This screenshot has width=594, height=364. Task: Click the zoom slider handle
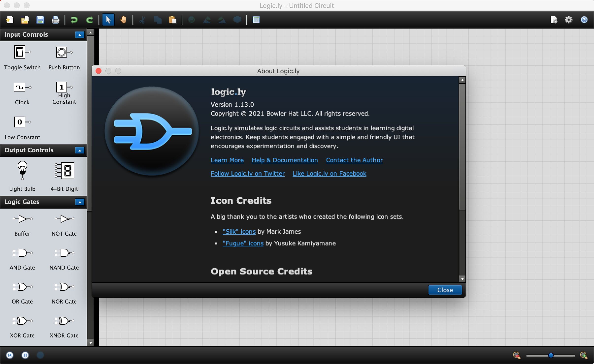551,355
